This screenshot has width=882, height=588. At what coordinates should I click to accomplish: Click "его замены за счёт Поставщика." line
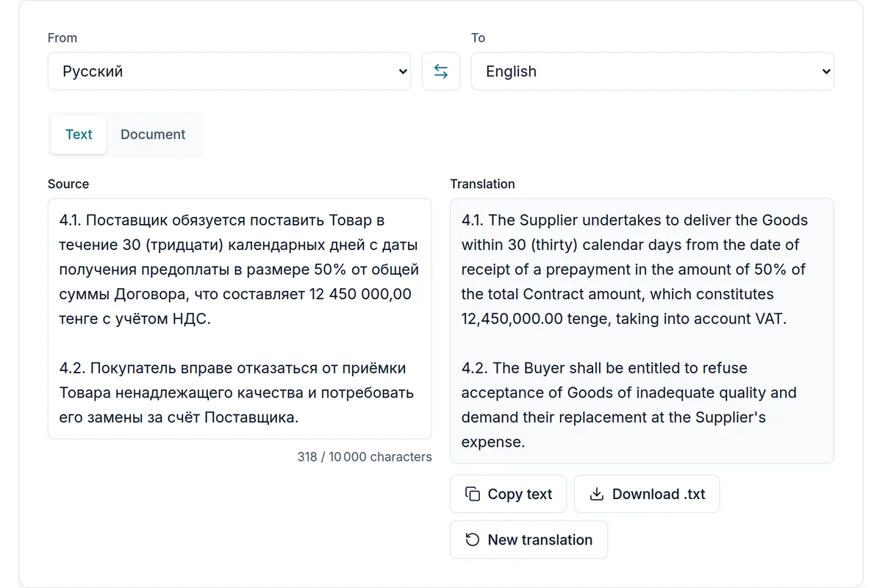[179, 417]
